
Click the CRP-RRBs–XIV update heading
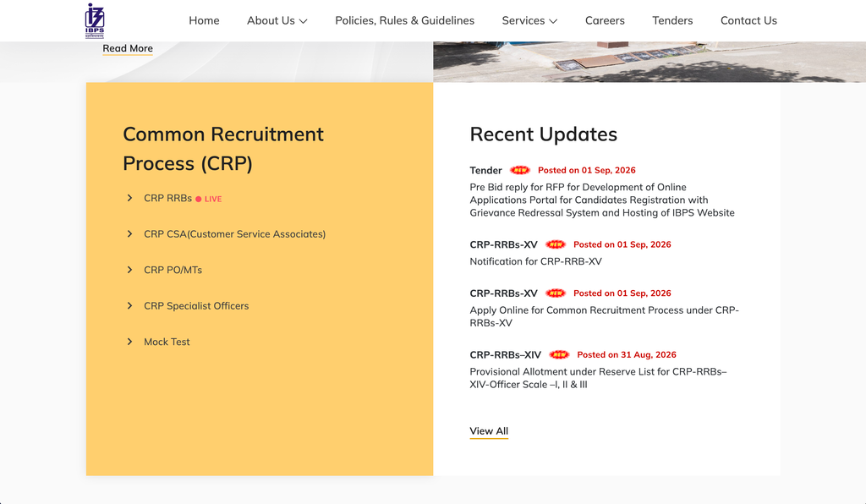pyautogui.click(x=506, y=355)
